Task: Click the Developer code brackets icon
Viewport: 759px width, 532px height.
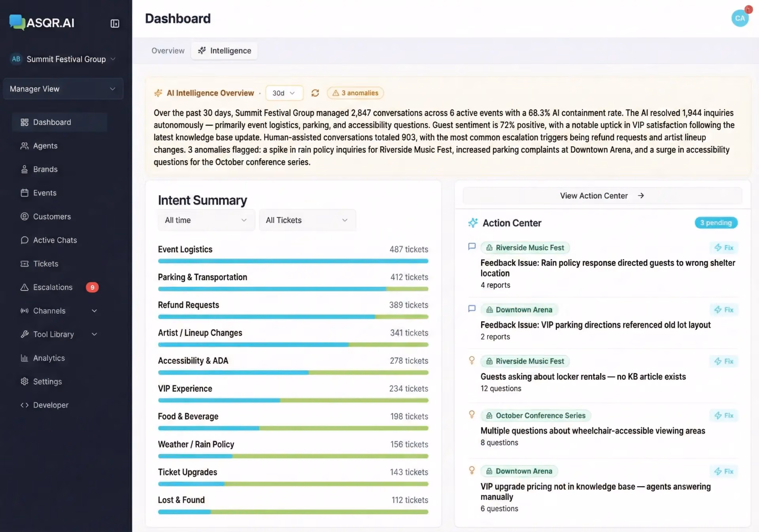Action: pyautogui.click(x=25, y=405)
